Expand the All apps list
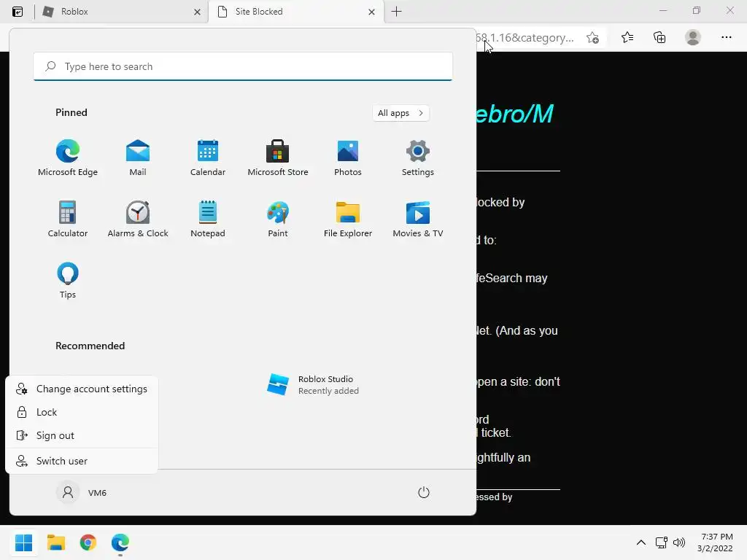Screen dimensions: 747x560 point(400,113)
